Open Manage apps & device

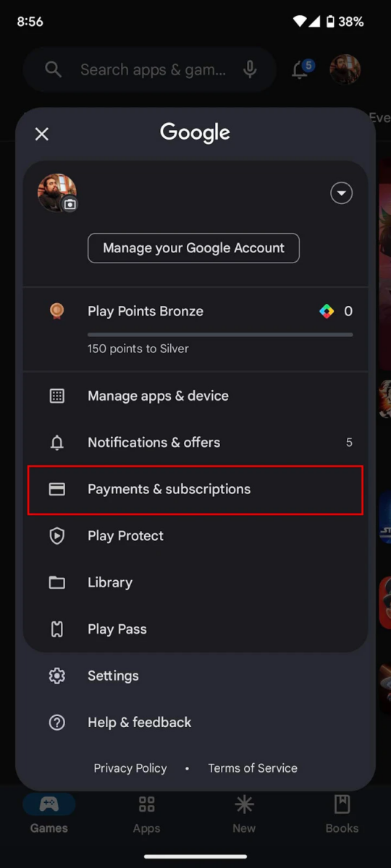click(195, 396)
